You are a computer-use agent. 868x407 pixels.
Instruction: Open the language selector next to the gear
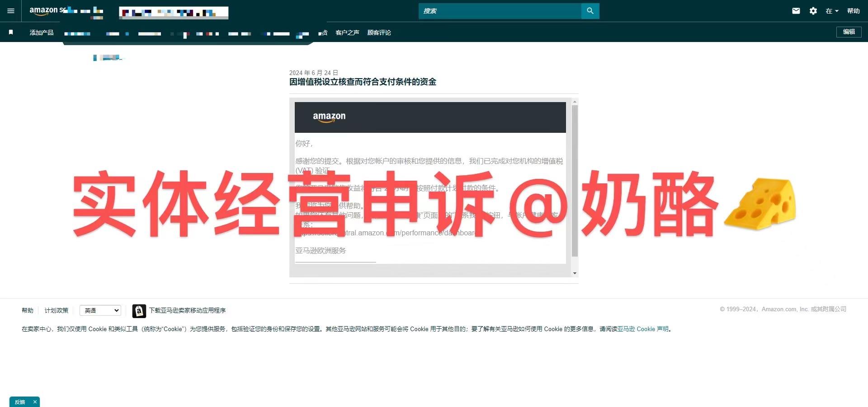click(832, 11)
